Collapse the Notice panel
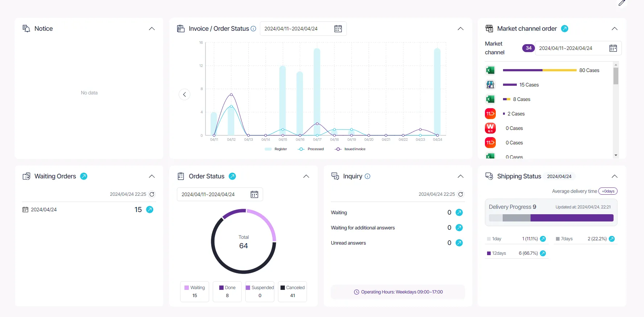This screenshot has width=644, height=317. [x=152, y=29]
